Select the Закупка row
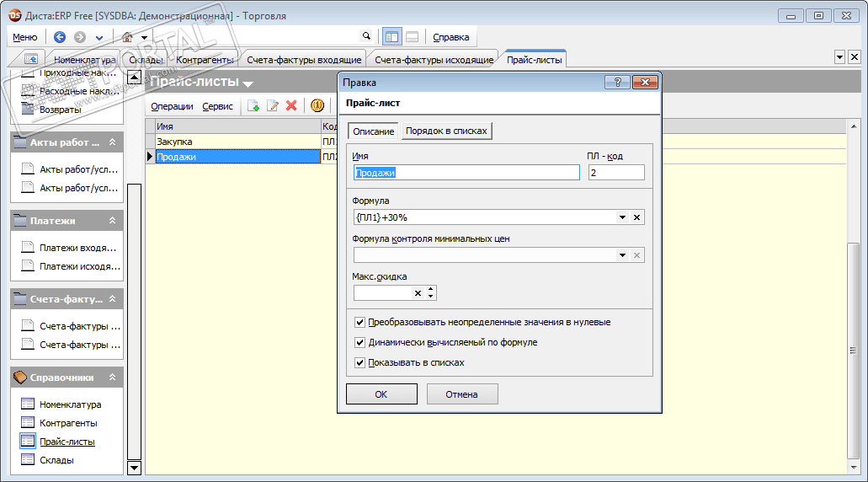The image size is (868, 482). point(238,142)
